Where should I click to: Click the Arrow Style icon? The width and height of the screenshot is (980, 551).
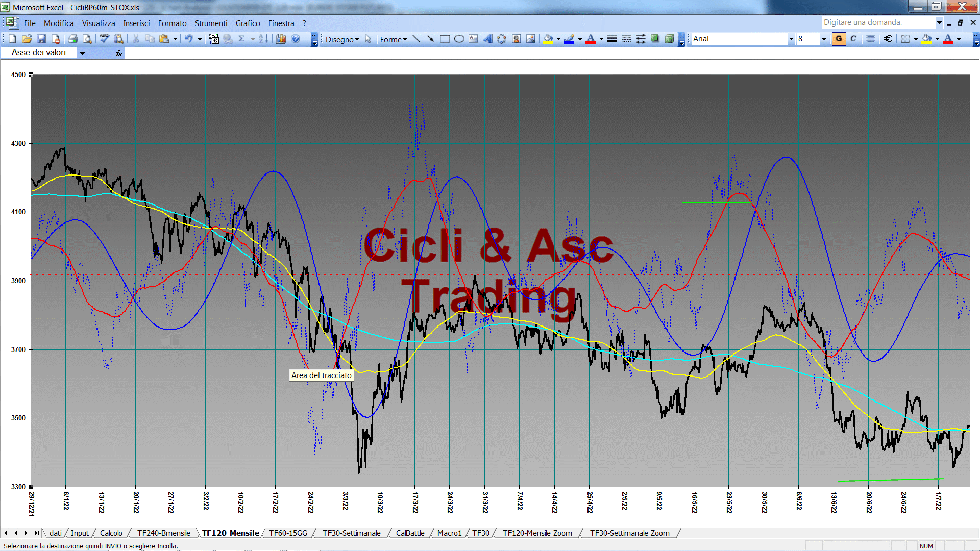coord(641,39)
